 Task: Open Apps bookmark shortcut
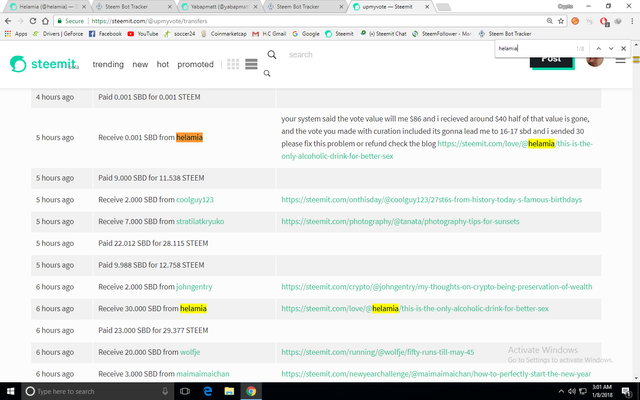tap(16, 34)
